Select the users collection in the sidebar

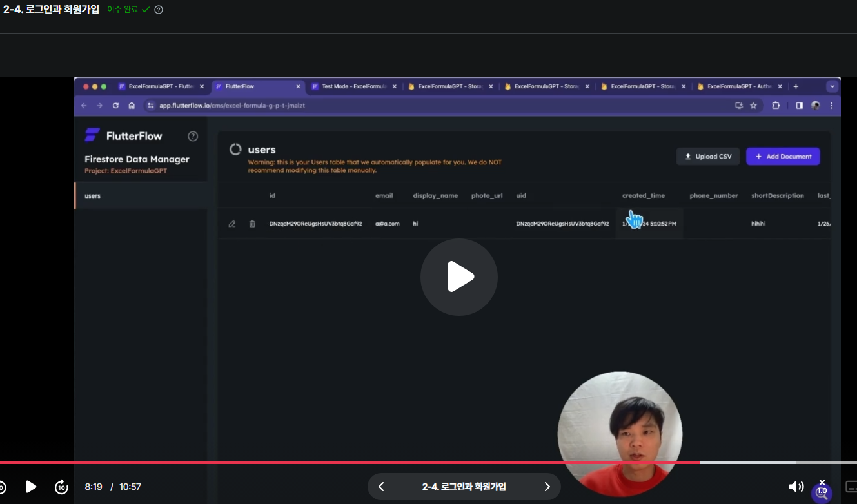(141, 196)
